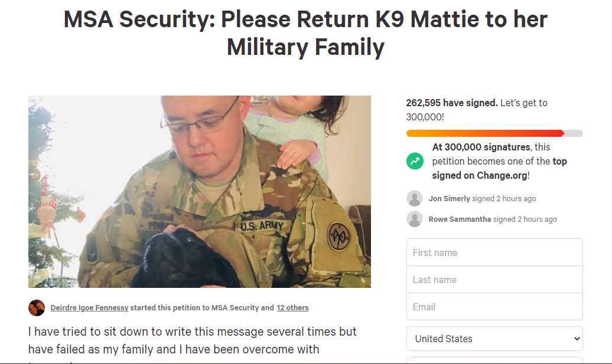Click the petition description paragraph
This screenshot has width=612, height=364.
(192, 340)
